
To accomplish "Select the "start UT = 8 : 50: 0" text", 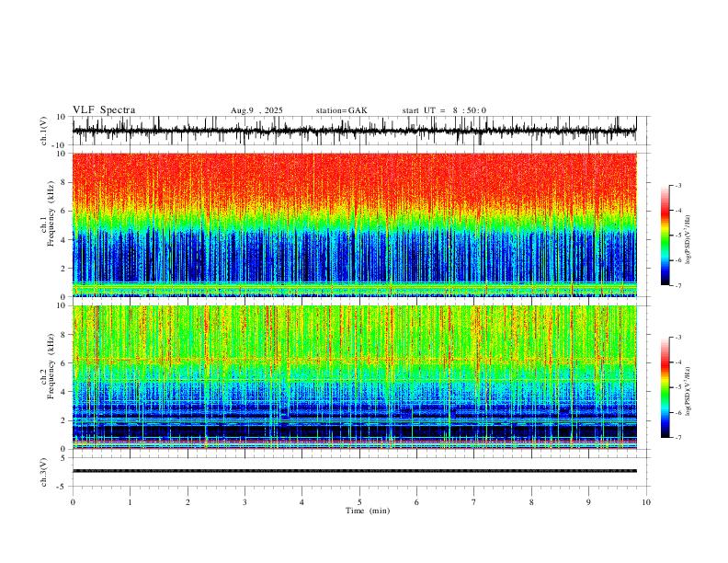I will pyautogui.click(x=444, y=110).
